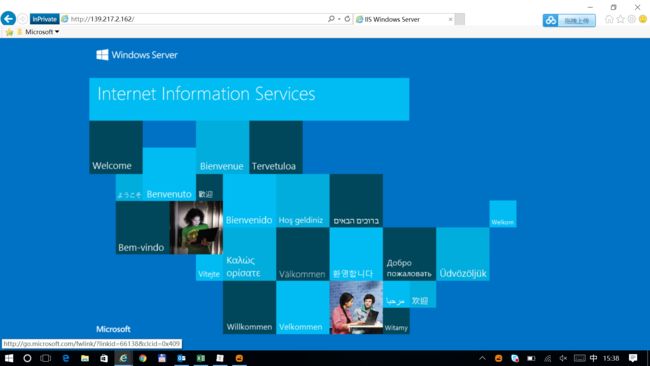Click the Hoş geldiniz tile

[303, 201]
